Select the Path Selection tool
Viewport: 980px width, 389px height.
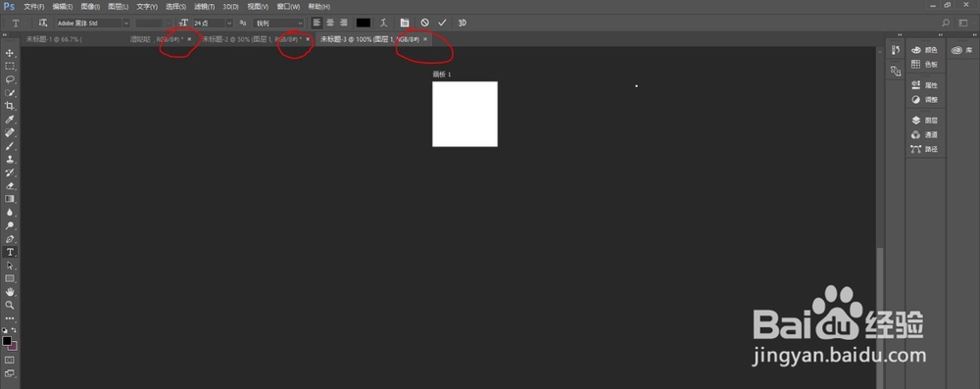(10, 266)
